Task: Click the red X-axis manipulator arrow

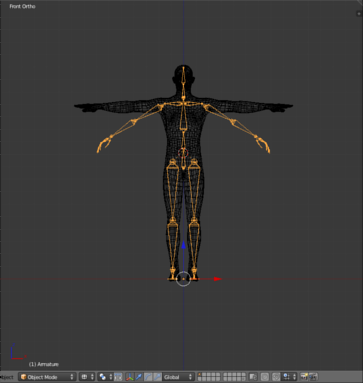Action: coord(218,279)
